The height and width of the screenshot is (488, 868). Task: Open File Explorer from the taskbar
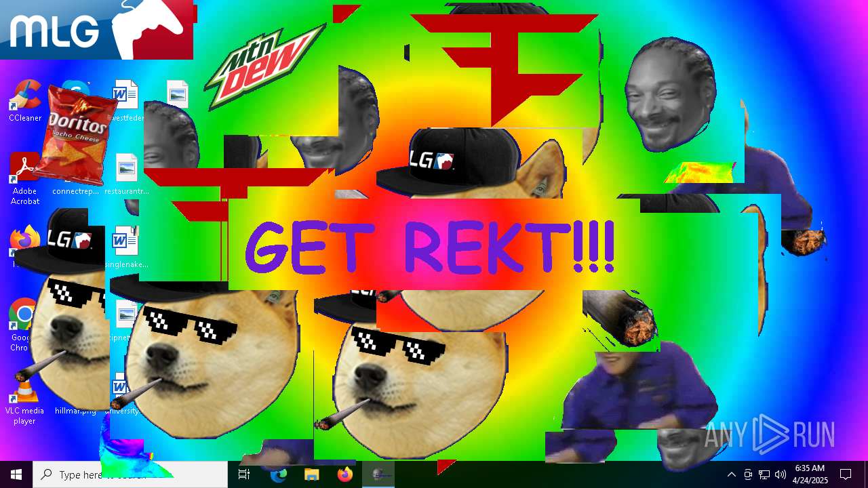(x=311, y=474)
